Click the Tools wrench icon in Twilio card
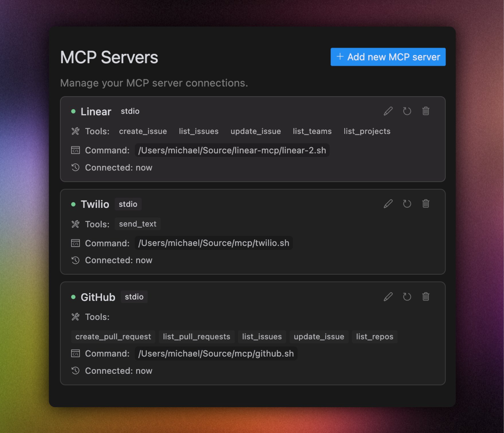This screenshot has width=504, height=433. [x=75, y=224]
